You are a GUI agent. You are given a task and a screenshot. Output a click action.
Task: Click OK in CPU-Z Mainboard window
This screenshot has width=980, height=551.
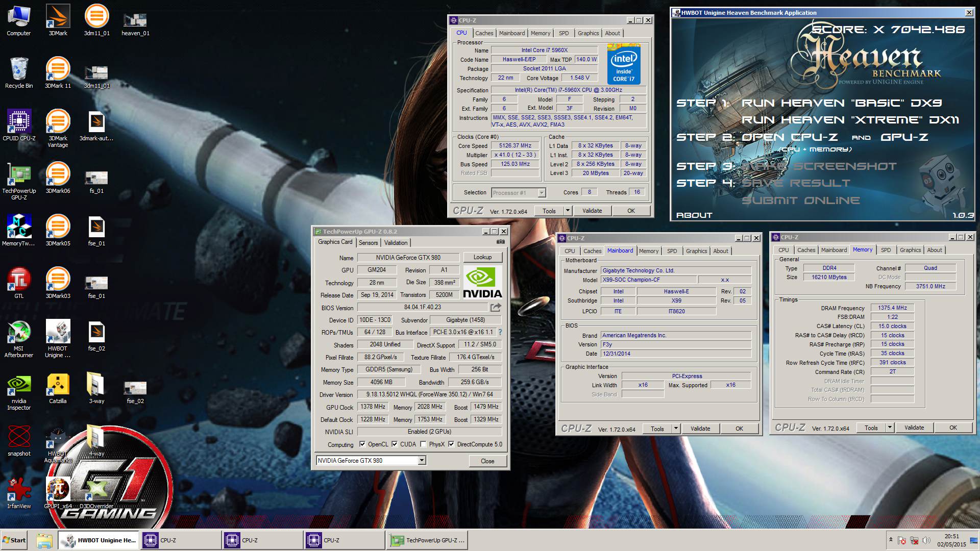tap(739, 429)
